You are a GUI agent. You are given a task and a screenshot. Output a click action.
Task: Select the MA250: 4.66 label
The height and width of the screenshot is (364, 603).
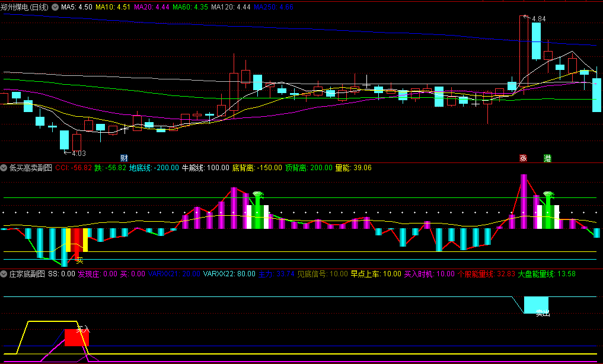click(273, 7)
